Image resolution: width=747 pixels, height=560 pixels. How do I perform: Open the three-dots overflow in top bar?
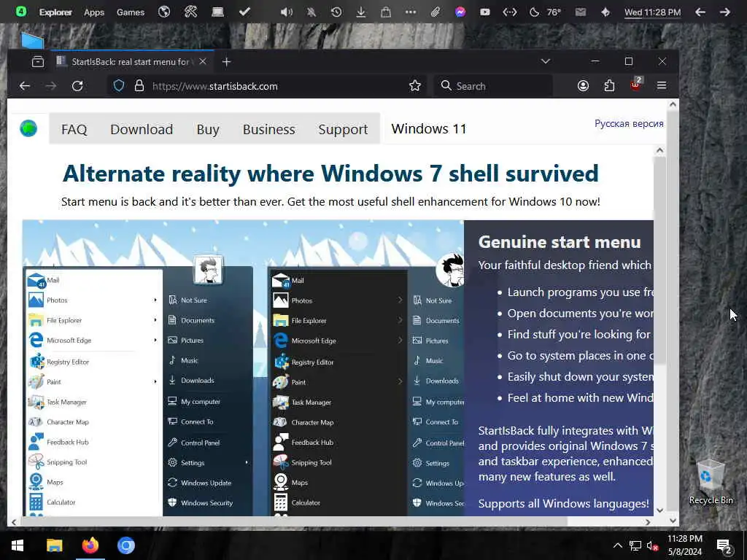[411, 12]
